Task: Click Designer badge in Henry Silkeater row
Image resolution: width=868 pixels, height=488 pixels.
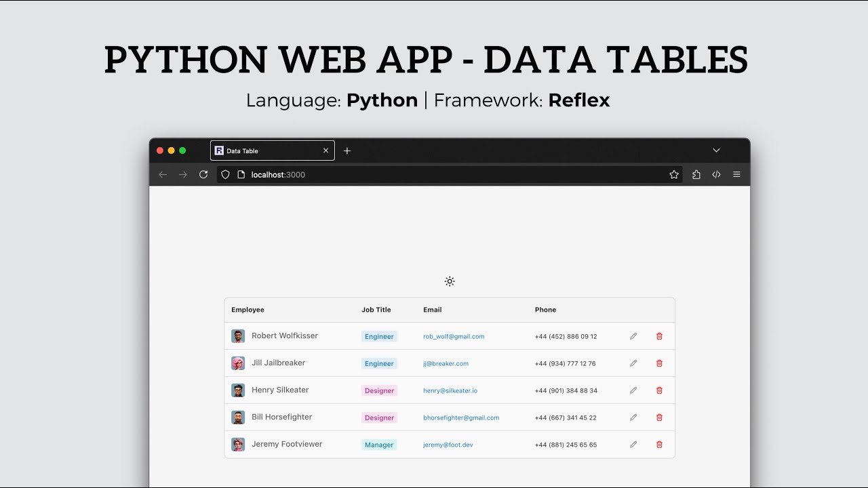Action: 379,390
